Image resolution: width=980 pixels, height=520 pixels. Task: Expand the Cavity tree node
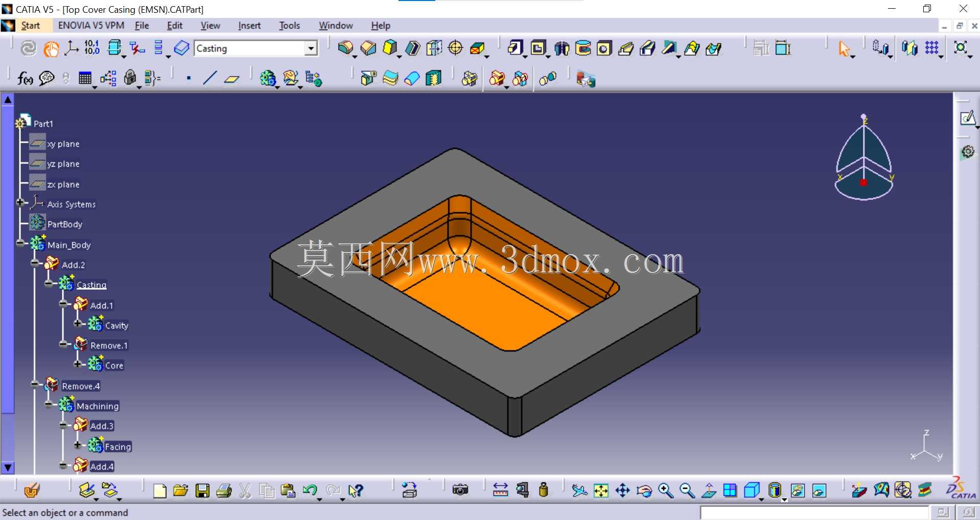point(77,324)
